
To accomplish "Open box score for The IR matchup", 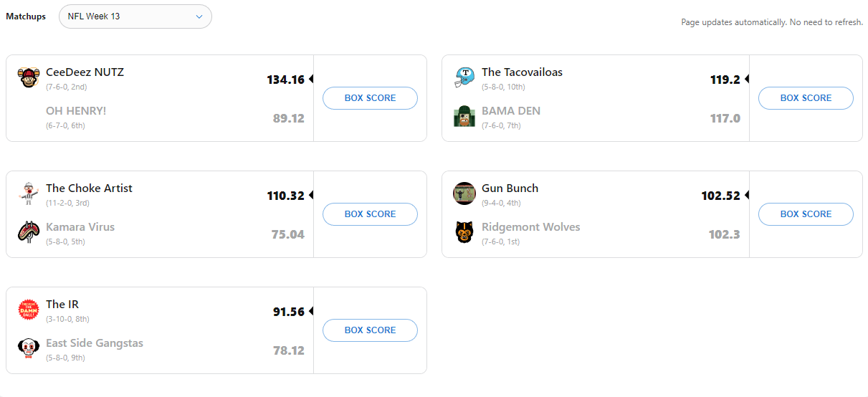I will [x=370, y=330].
